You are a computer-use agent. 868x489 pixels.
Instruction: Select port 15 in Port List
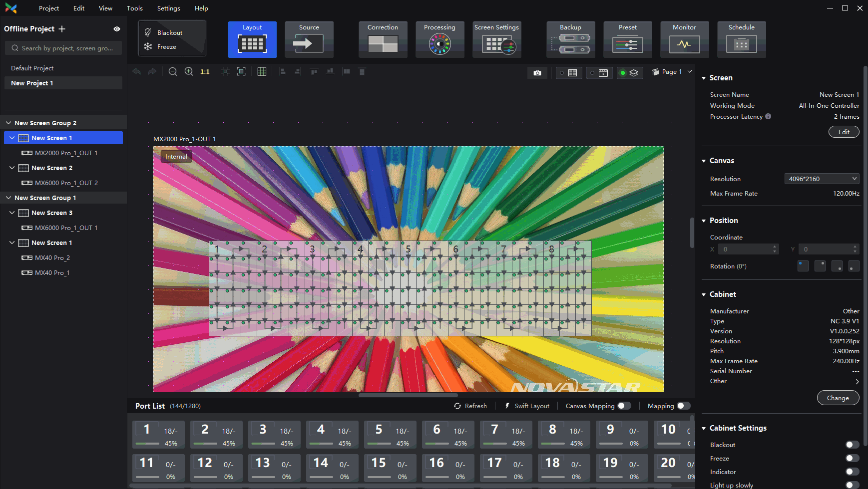pyautogui.click(x=390, y=468)
